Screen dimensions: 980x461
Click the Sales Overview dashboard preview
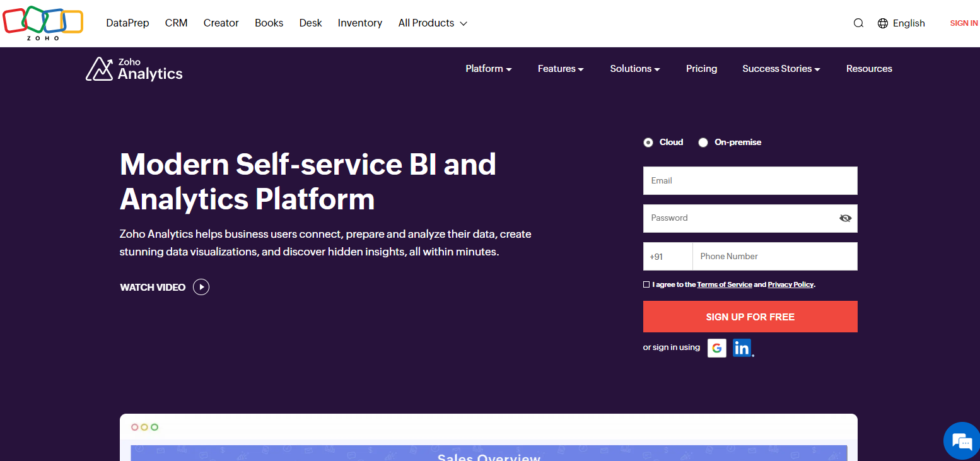pyautogui.click(x=489, y=438)
